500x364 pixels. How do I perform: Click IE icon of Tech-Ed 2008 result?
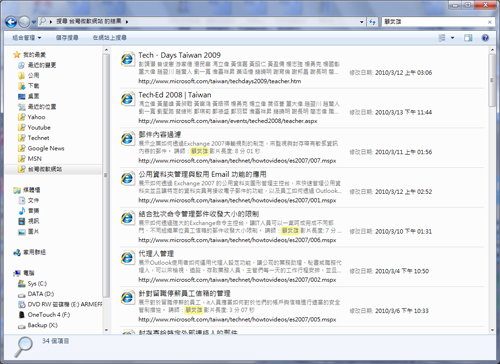pyautogui.click(x=127, y=99)
